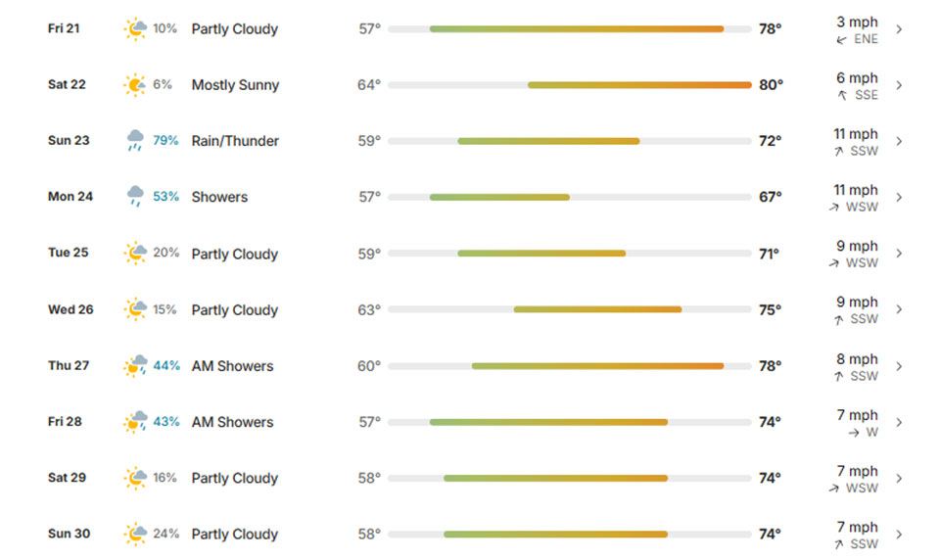Viewport: 940px width, 560px height.
Task: Open details with Sat 29 chevron
Action: [x=899, y=479]
